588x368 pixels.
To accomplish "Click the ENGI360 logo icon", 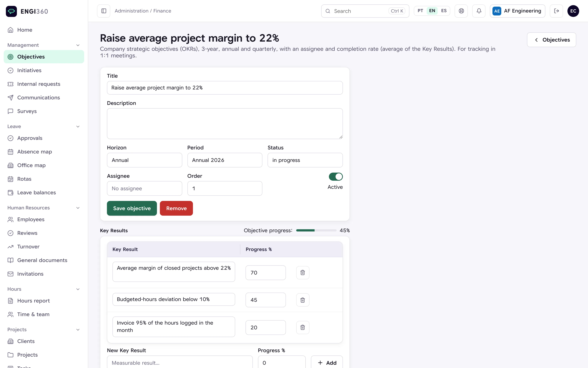I will click(x=11, y=11).
